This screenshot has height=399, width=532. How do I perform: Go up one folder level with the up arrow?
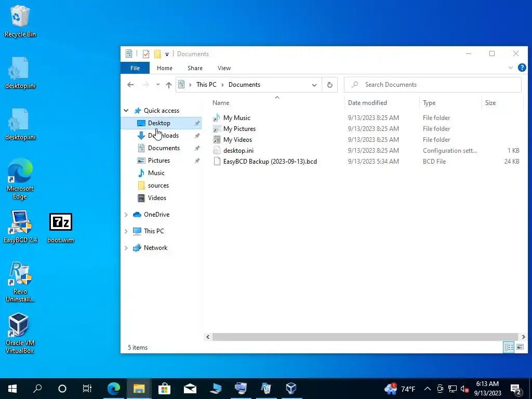coord(169,85)
